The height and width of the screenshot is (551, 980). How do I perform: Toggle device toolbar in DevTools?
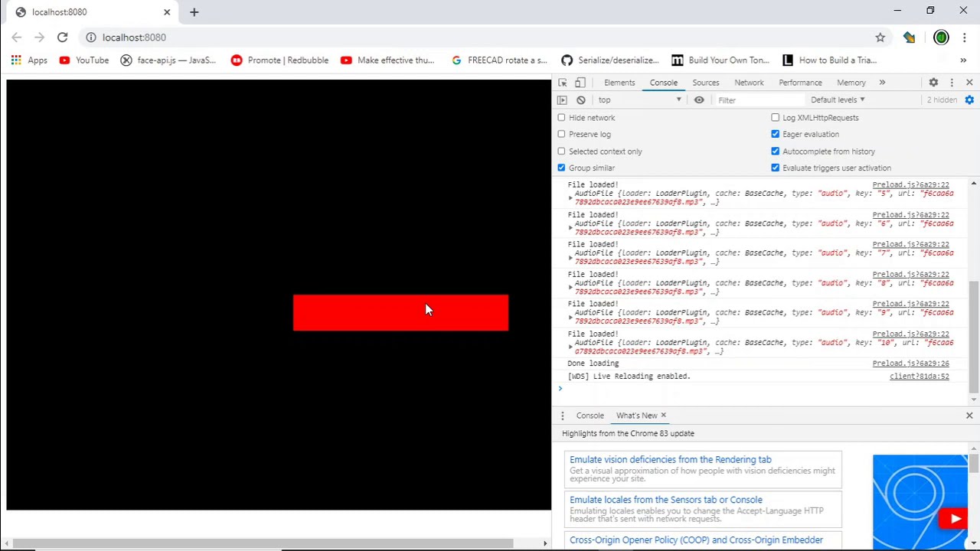pos(580,83)
